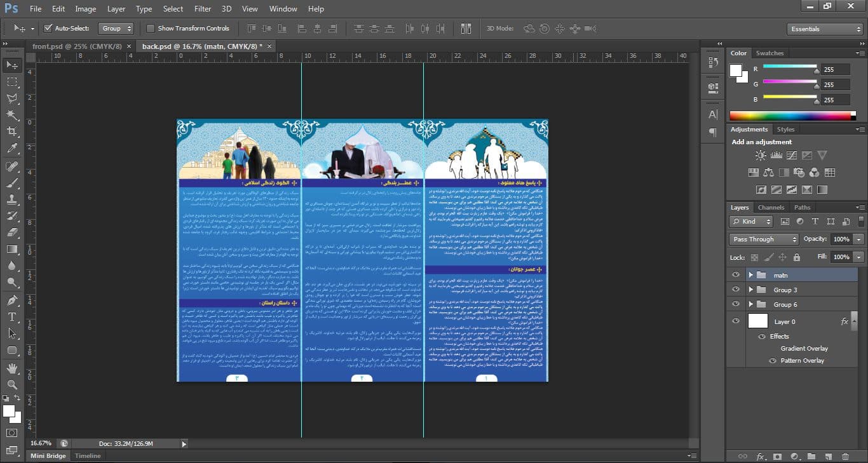Click the layer Opacity field
The width and height of the screenshot is (868, 463).
[x=841, y=239]
